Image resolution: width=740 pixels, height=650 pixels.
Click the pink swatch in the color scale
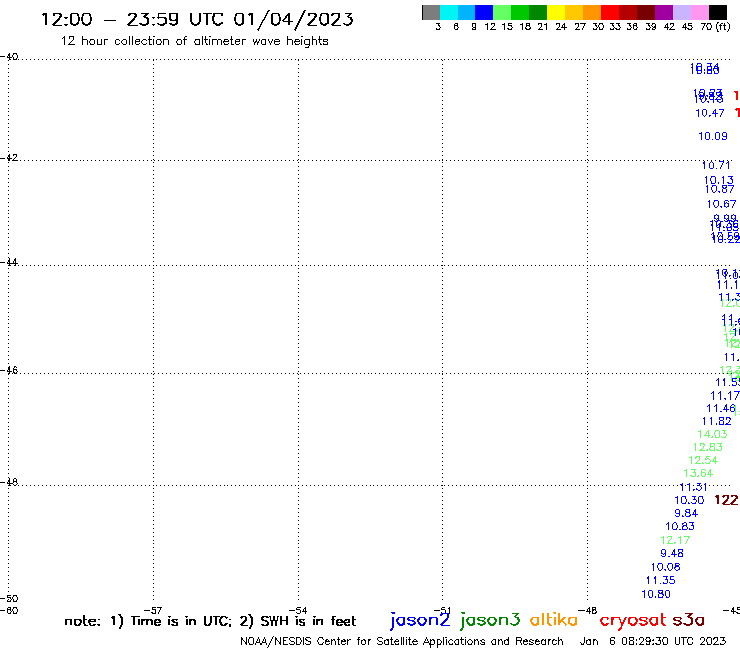699,12
